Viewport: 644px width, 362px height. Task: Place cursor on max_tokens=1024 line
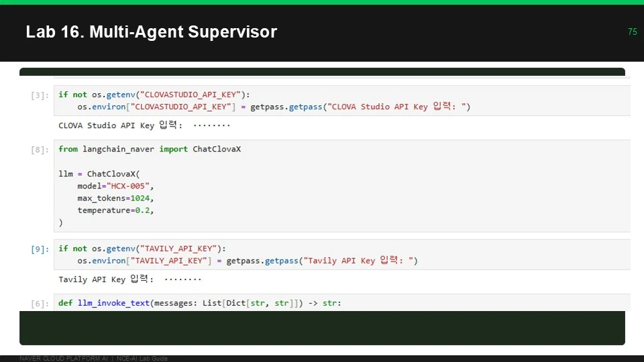pos(115,198)
